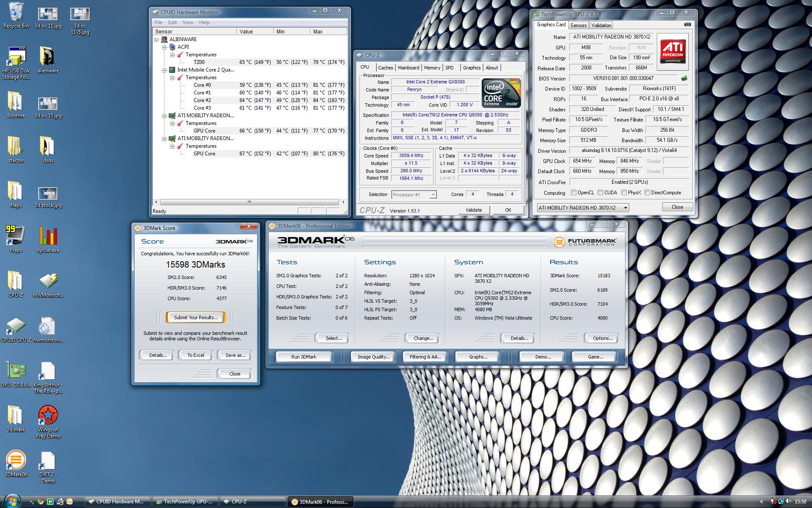812x508 pixels.
Task: Click the Sensor column header
Action: (x=195, y=32)
